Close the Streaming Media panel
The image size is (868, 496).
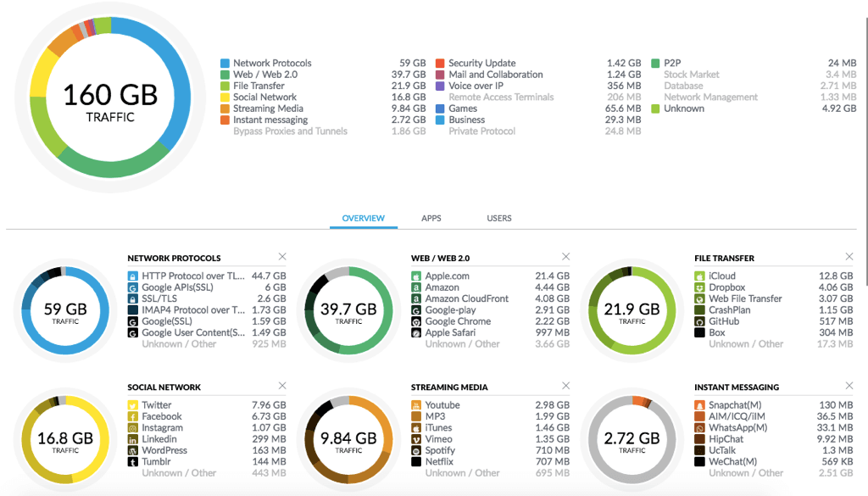coord(565,386)
